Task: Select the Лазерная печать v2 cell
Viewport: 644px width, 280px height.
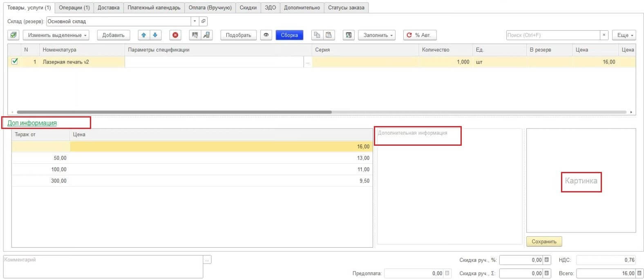Action: click(x=82, y=62)
